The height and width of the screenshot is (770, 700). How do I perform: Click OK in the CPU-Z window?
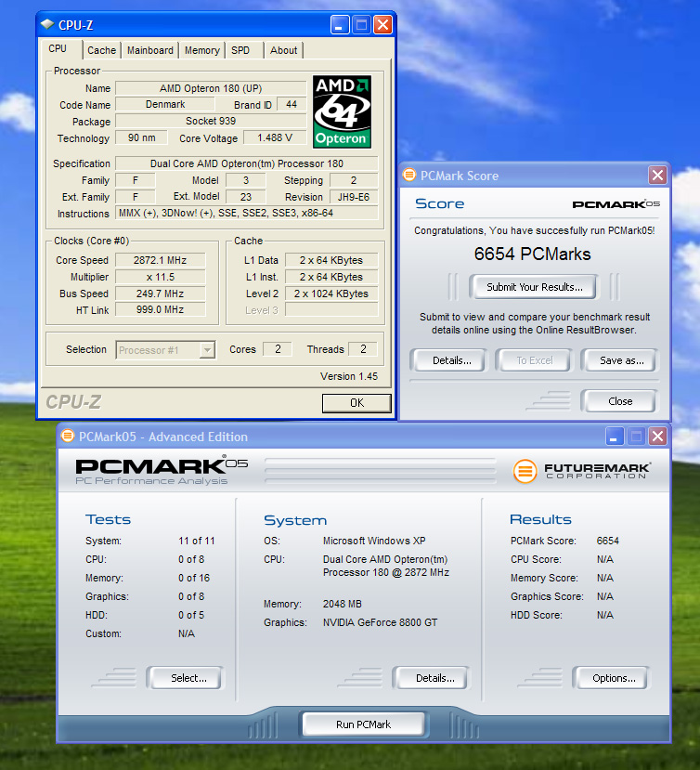click(x=356, y=403)
